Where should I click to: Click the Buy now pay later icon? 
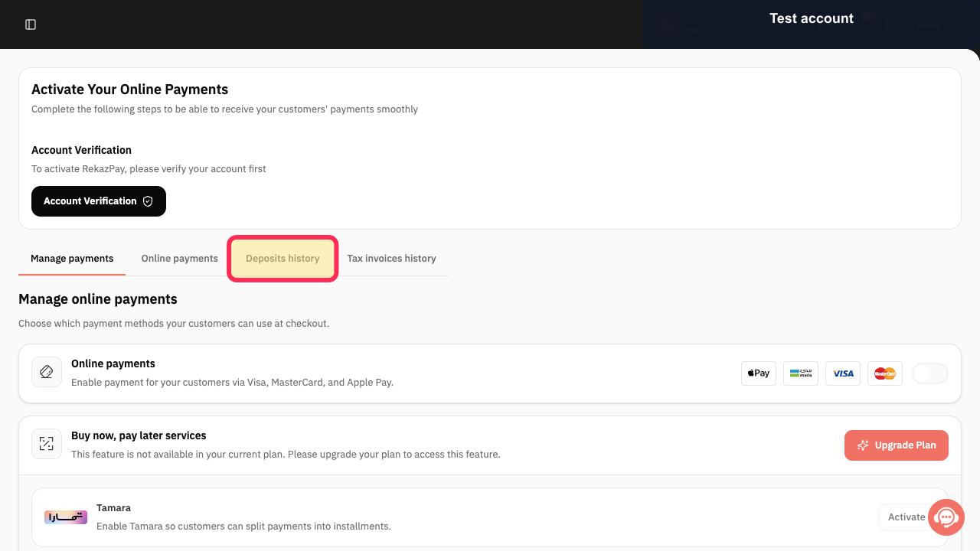click(47, 444)
